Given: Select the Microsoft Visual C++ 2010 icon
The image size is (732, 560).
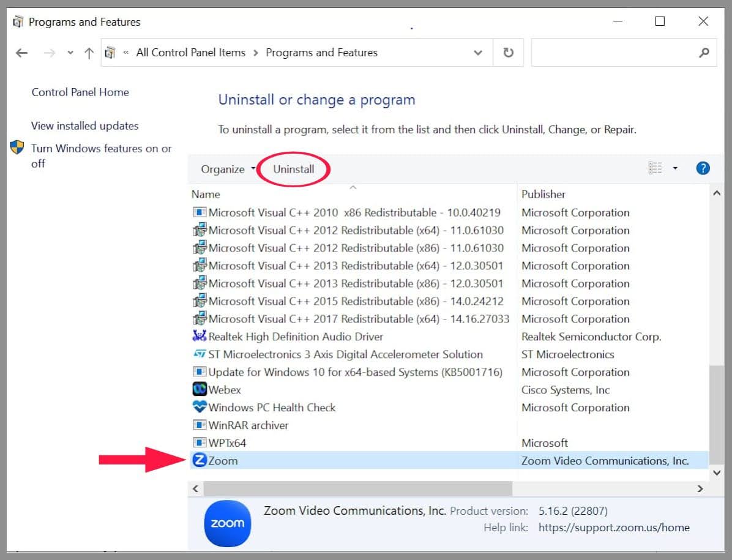Looking at the screenshot, I should point(200,212).
